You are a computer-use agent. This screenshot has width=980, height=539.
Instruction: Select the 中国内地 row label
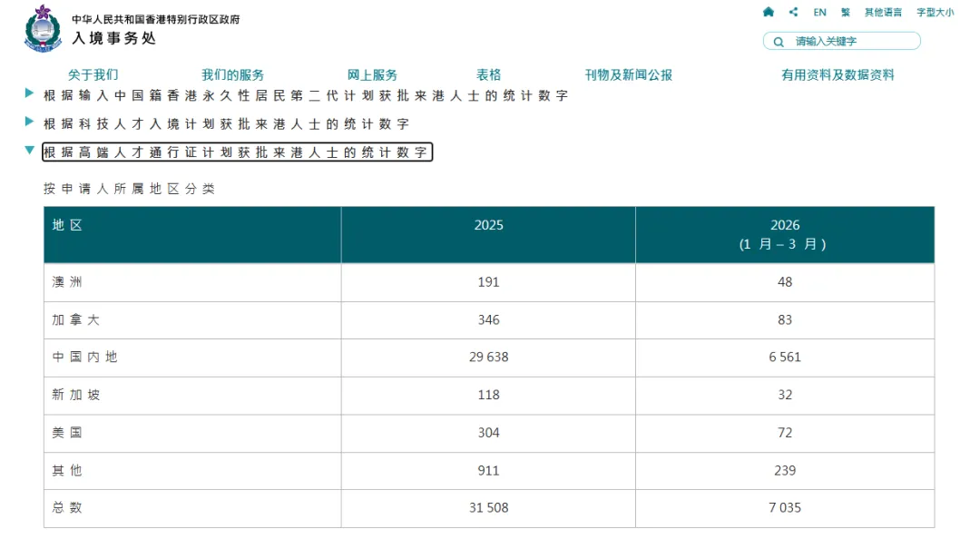tap(84, 357)
